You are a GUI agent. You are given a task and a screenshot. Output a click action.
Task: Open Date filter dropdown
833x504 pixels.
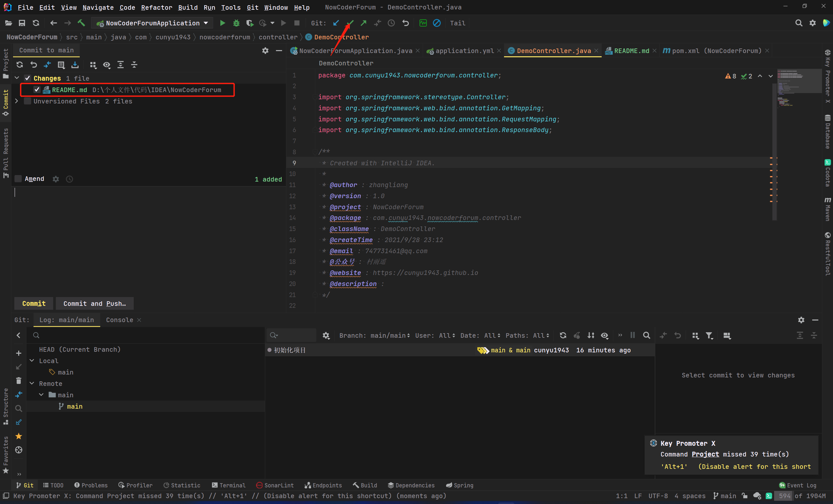pos(480,335)
